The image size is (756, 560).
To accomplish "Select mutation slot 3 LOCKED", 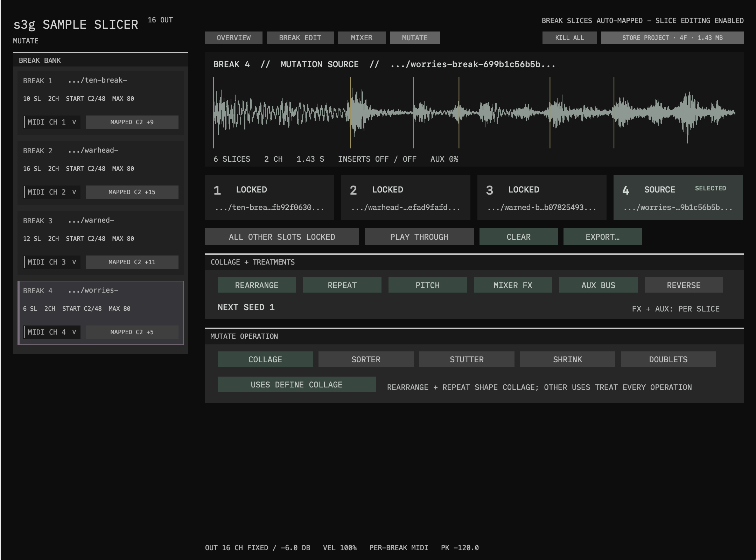I will tap(542, 197).
